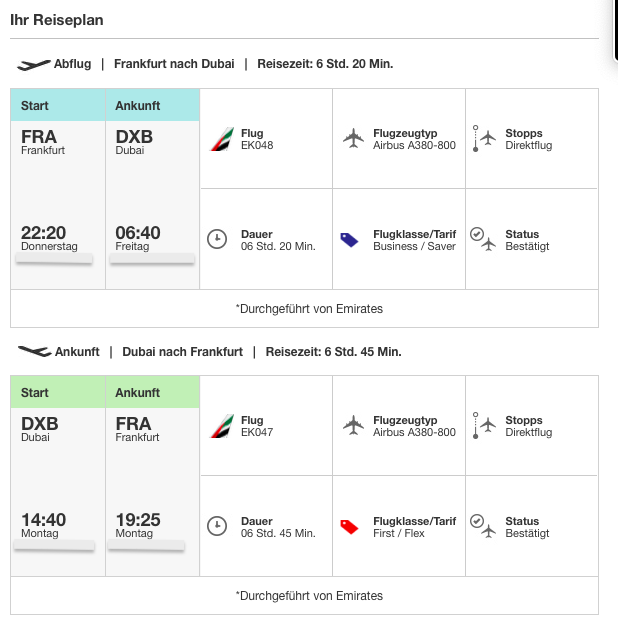Click the outbound Stopps Direktflug icon

484,139
